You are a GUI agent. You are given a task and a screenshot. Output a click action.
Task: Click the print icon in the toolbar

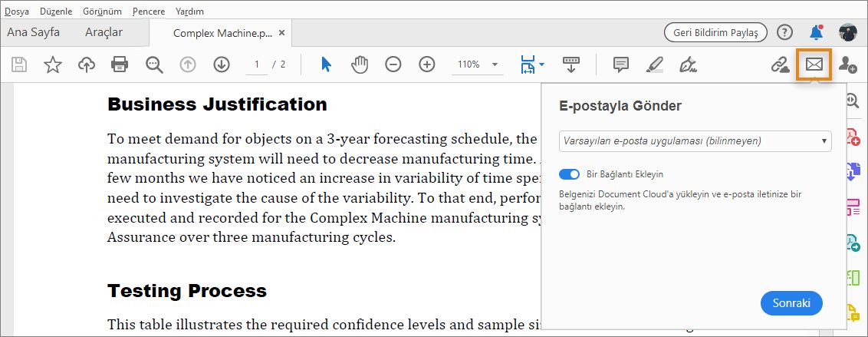[x=120, y=64]
